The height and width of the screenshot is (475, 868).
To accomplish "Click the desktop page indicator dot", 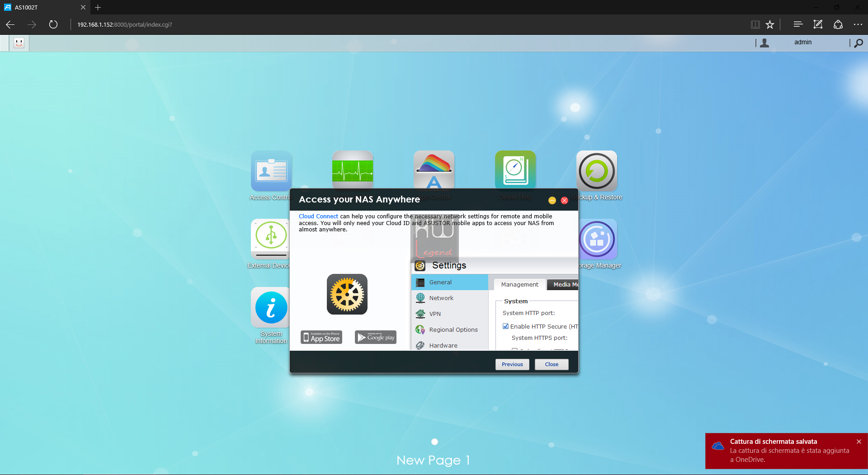I will [434, 442].
